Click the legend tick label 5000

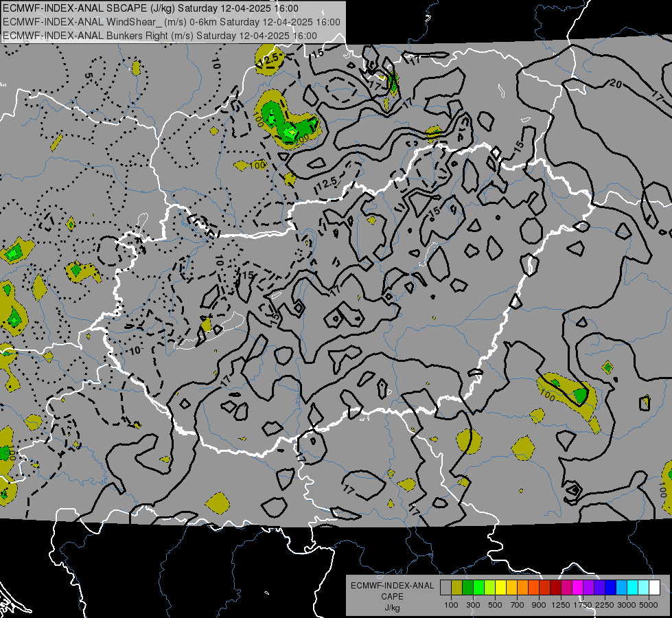(649, 605)
